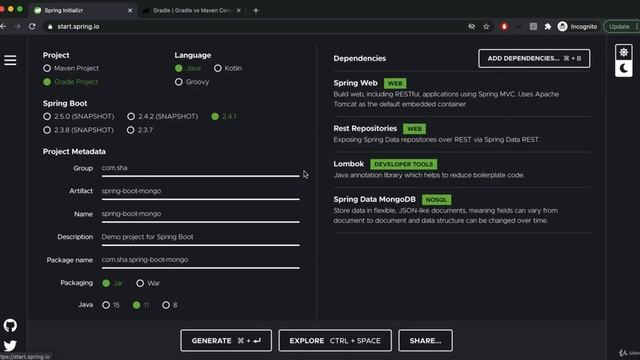Click Add Dependencies button
Viewport: 640px width, 360px height.
point(534,58)
